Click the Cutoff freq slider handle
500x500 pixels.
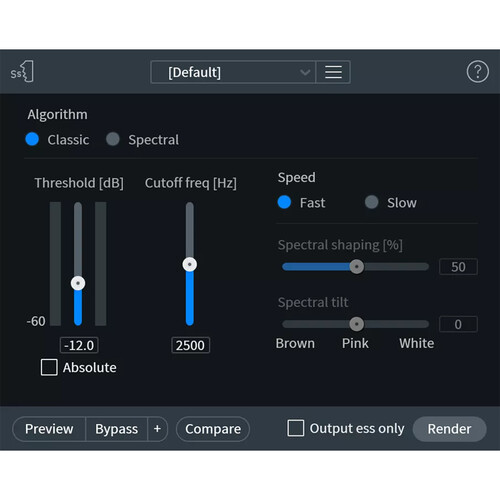pos(190,265)
